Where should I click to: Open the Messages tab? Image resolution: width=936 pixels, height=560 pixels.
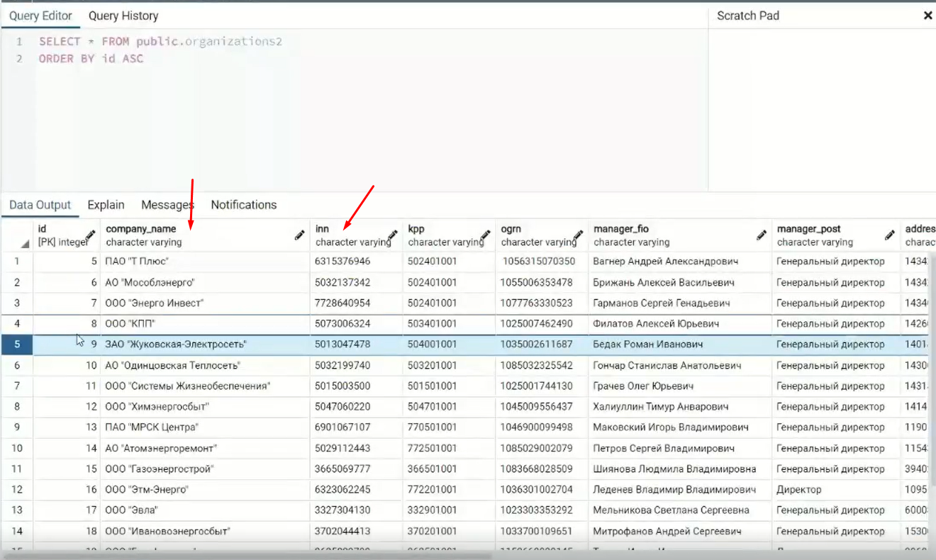click(x=167, y=205)
